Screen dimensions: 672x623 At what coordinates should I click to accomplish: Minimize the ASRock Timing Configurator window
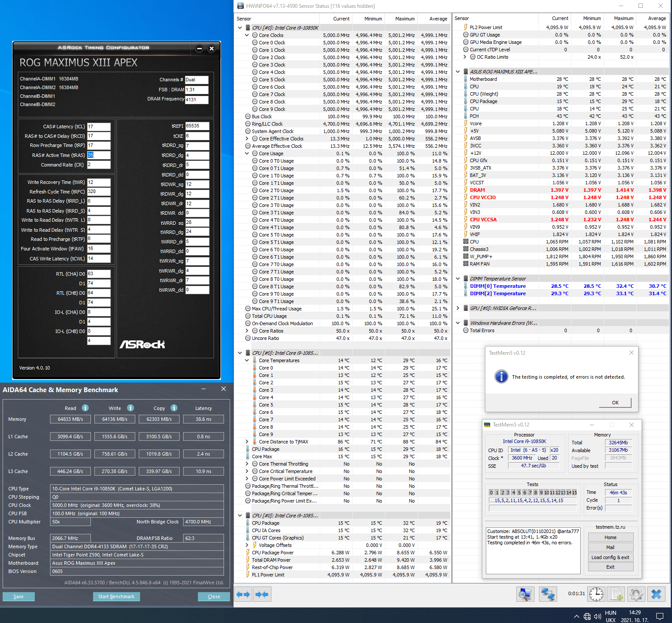point(199,49)
